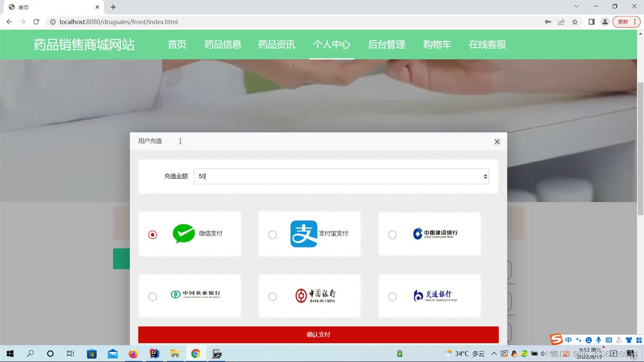644x362 pixels.
Task: Expand the tab search chevron
Action: 577,6
